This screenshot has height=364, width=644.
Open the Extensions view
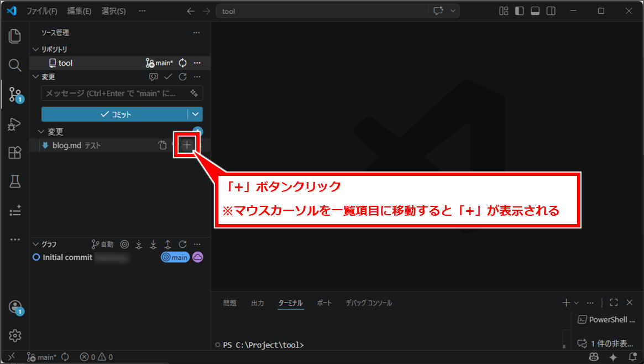15,153
